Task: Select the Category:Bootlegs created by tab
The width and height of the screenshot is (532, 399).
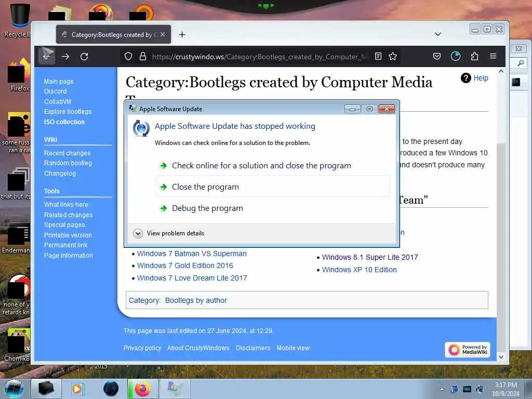Action: coord(113,35)
